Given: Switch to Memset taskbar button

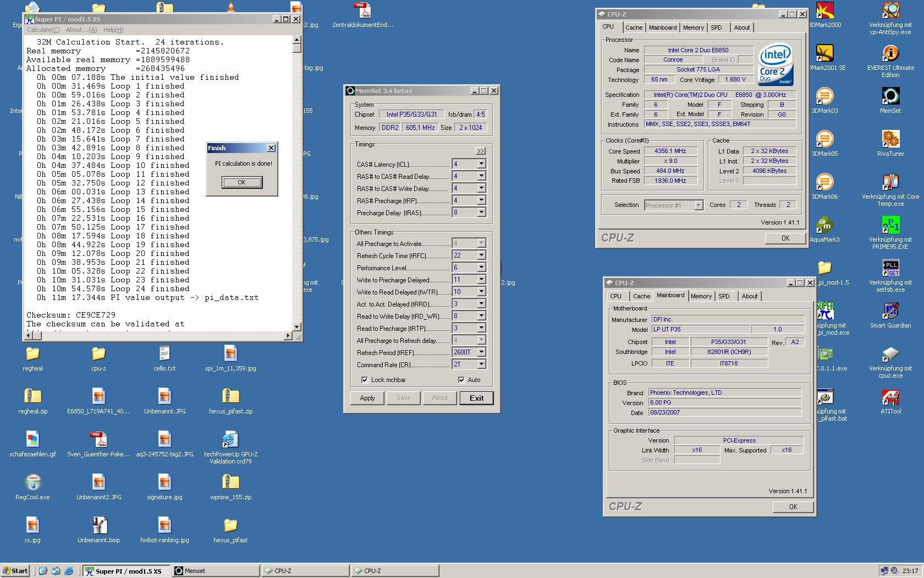Looking at the screenshot, I should pos(216,571).
